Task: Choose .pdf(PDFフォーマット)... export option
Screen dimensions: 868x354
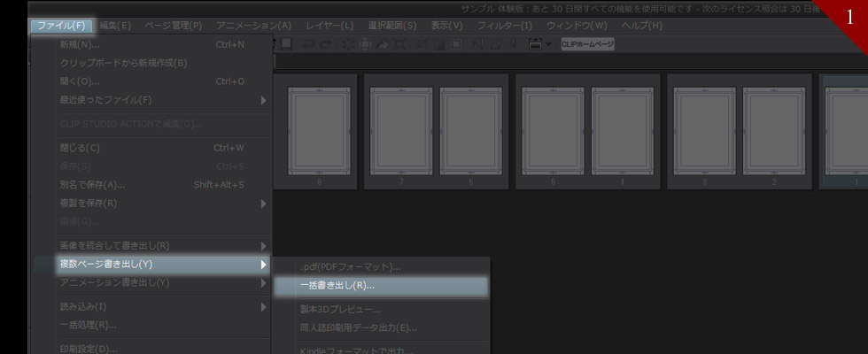Action: (x=381, y=267)
